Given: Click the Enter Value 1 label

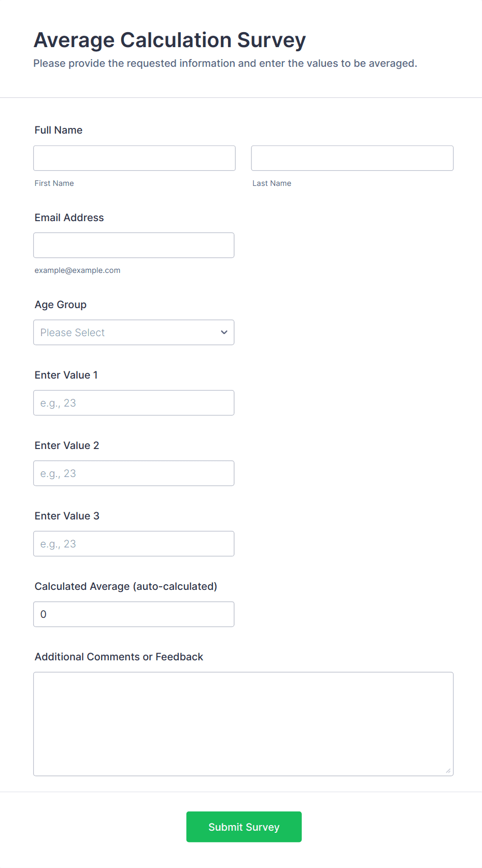Looking at the screenshot, I should tap(66, 375).
